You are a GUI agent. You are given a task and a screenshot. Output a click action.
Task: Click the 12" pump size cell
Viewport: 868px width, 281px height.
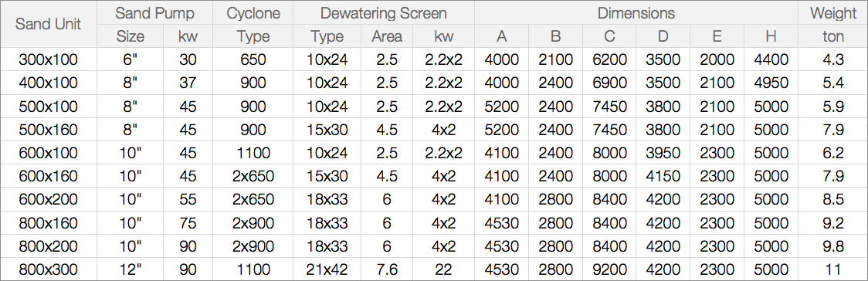pos(130,269)
